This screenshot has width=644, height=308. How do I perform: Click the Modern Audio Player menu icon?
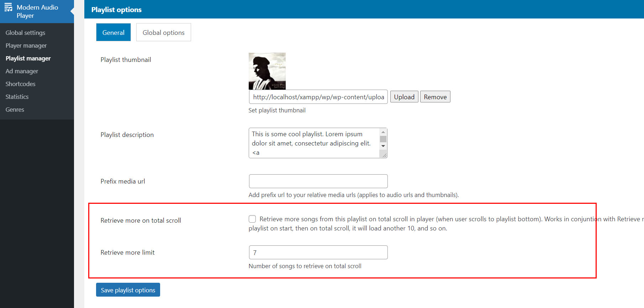(8, 7)
